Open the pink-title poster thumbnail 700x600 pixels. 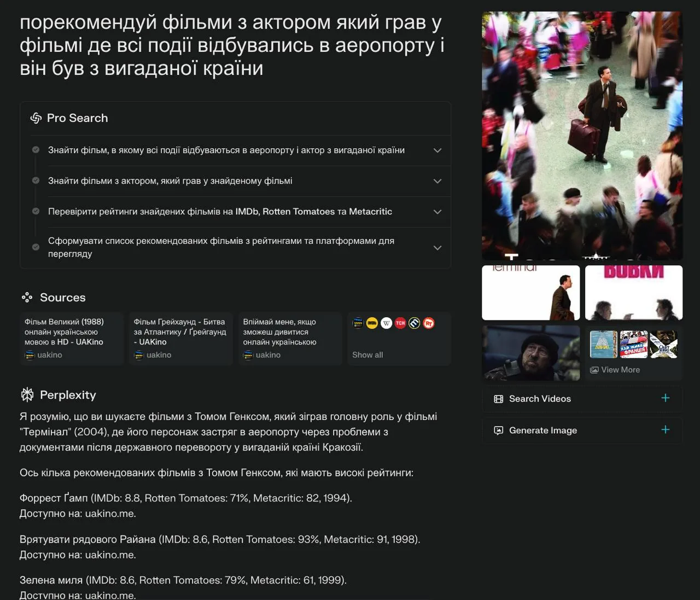point(634,293)
